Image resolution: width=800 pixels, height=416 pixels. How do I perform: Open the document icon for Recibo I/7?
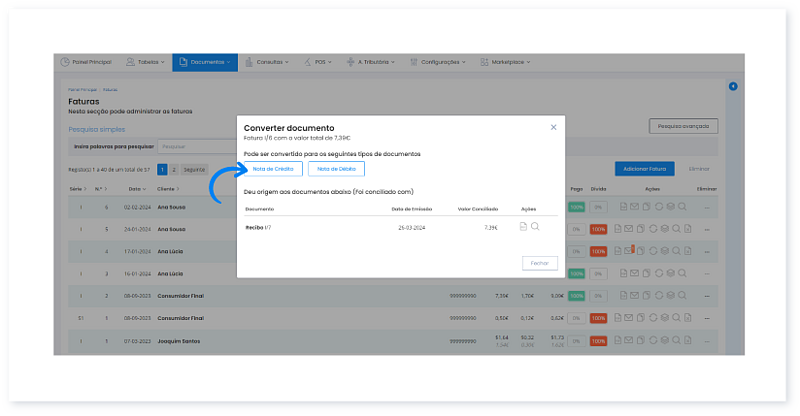523,227
